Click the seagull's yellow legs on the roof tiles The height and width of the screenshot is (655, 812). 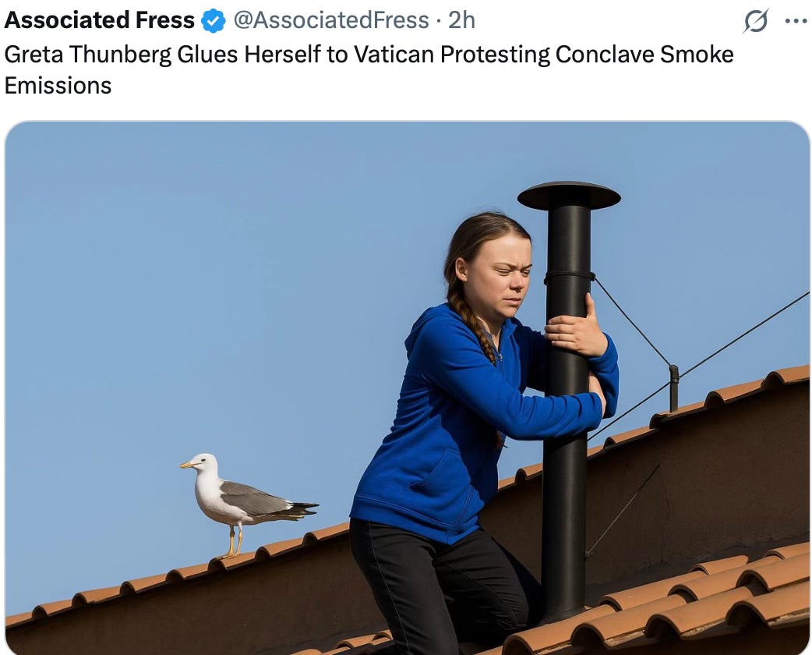tap(234, 541)
